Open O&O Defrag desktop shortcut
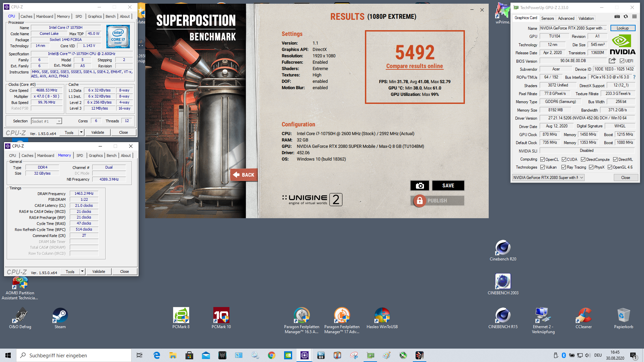This screenshot has width=644, height=362. pyautogui.click(x=20, y=318)
